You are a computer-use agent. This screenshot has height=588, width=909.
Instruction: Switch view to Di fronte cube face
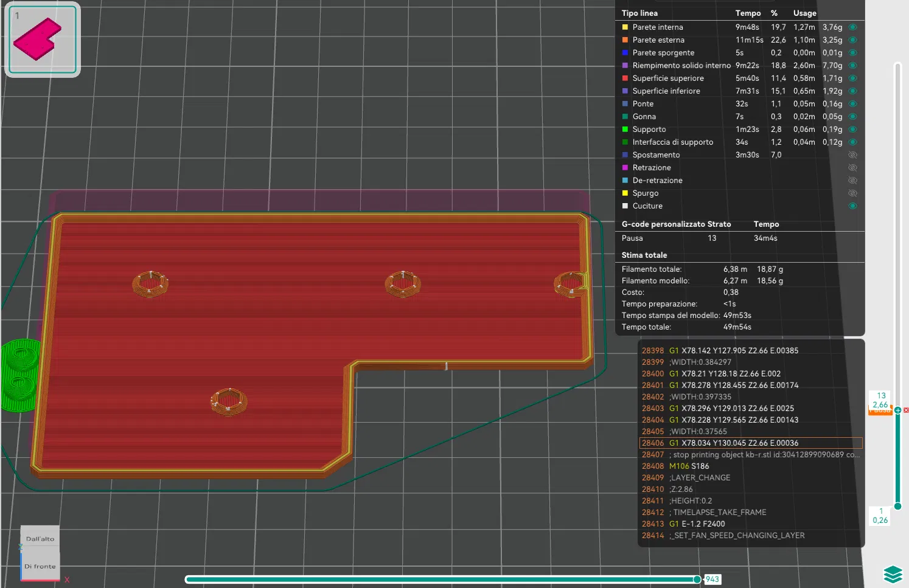[x=40, y=566]
